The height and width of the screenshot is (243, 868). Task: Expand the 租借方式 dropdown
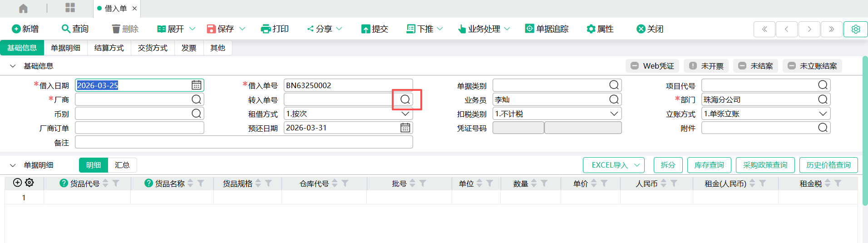(x=405, y=114)
